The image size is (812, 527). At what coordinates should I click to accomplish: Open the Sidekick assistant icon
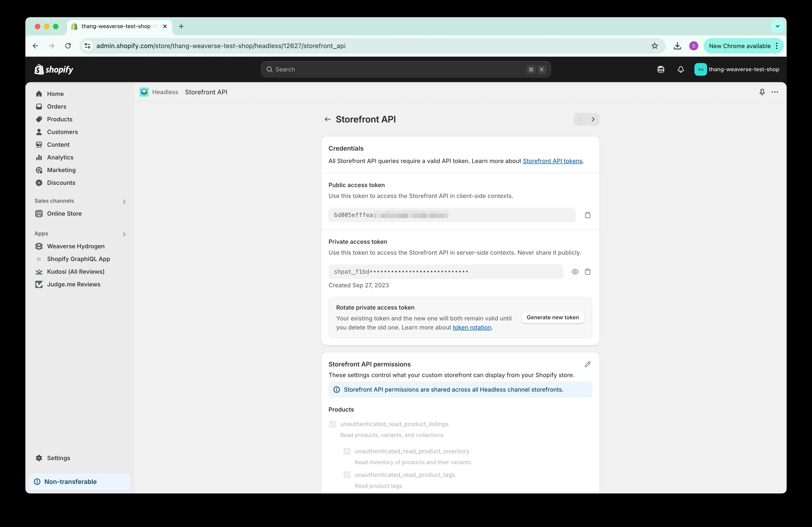click(x=660, y=69)
